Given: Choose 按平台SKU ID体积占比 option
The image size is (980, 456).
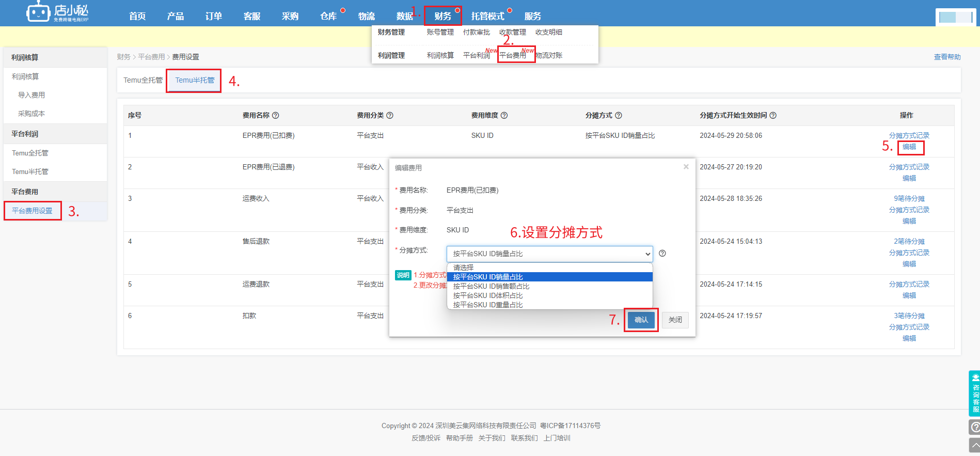Looking at the screenshot, I should pyautogui.click(x=488, y=295).
